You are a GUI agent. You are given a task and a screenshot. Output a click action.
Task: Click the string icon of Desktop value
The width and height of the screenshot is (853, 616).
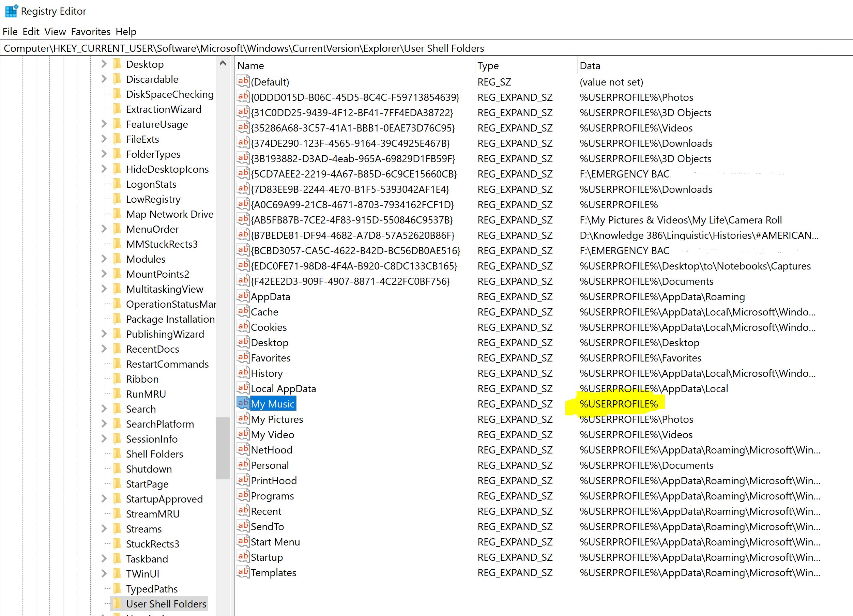tap(243, 342)
